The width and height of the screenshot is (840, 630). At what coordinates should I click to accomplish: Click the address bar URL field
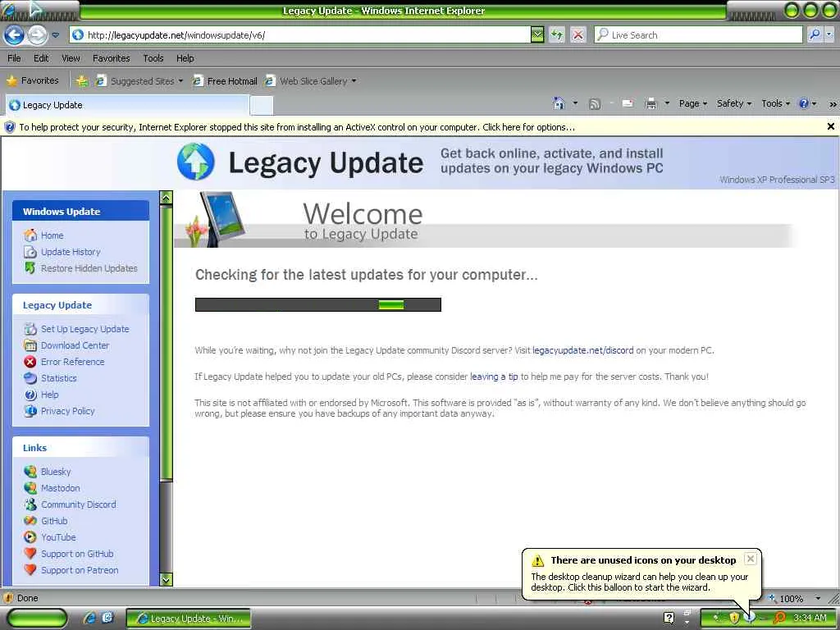pos(300,35)
